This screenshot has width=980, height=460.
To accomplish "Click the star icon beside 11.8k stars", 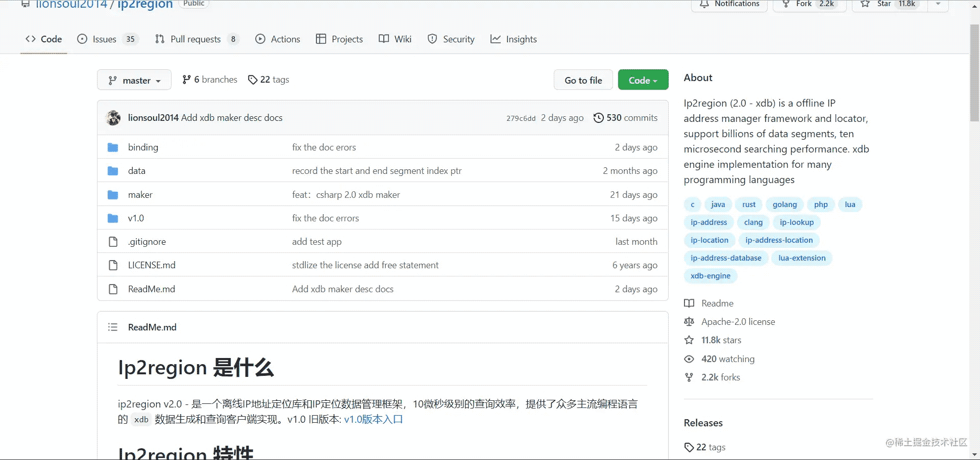I will 689,340.
